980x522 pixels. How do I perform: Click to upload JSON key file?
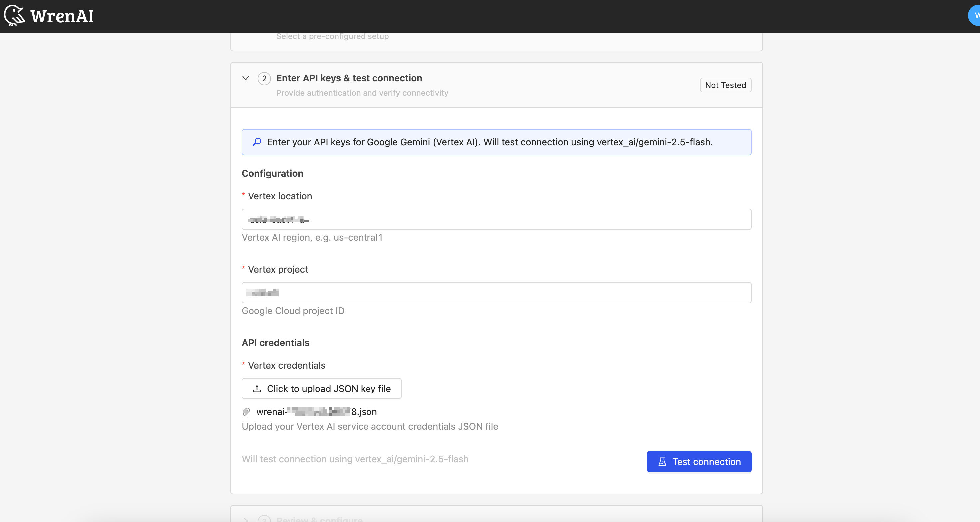tap(322, 388)
